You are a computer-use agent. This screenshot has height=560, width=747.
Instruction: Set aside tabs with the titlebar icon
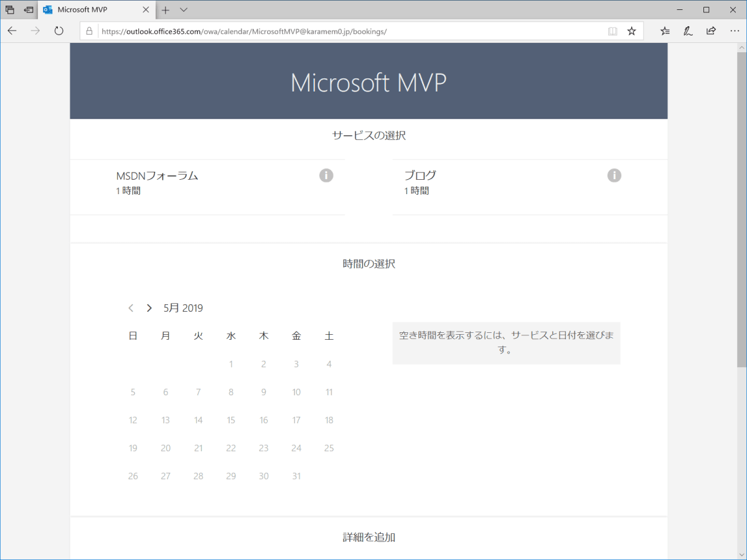pyautogui.click(x=29, y=10)
